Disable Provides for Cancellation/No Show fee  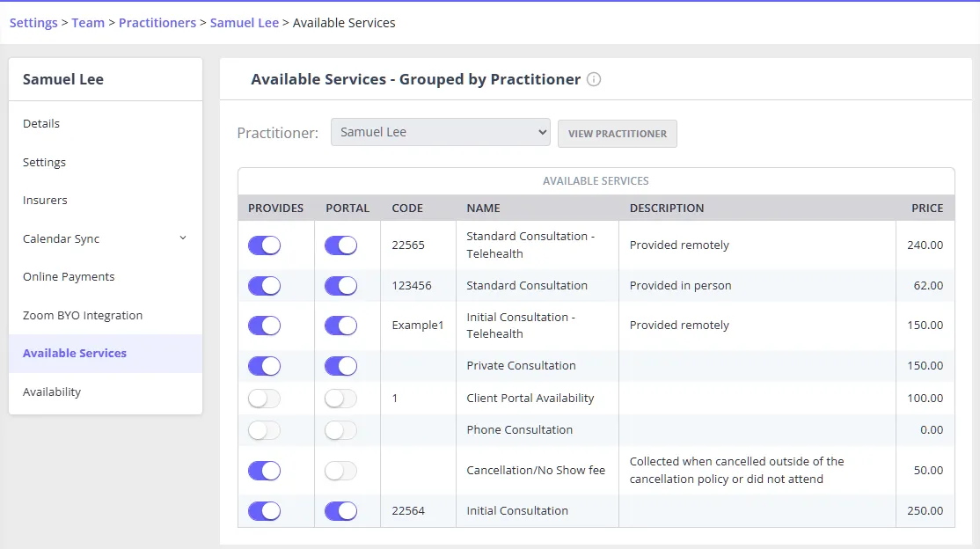pyautogui.click(x=265, y=470)
